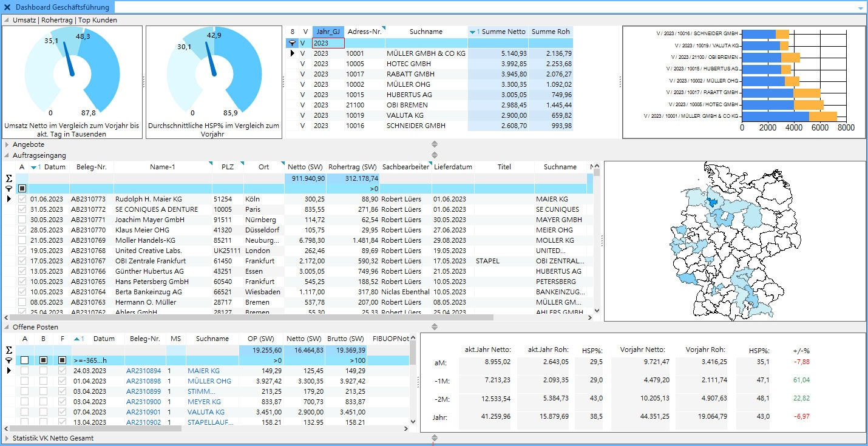
Task: Click the sort arrow in the Summe Netto header
Action: pyautogui.click(x=473, y=32)
